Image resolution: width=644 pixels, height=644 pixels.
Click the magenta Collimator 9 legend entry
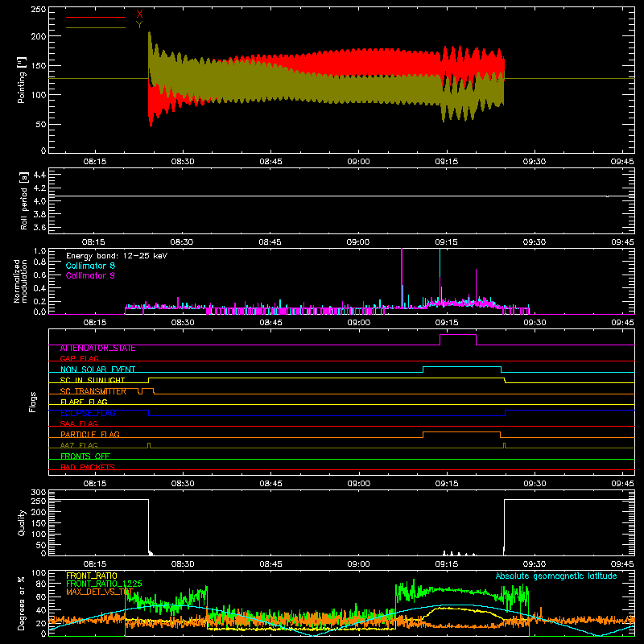coord(90,275)
